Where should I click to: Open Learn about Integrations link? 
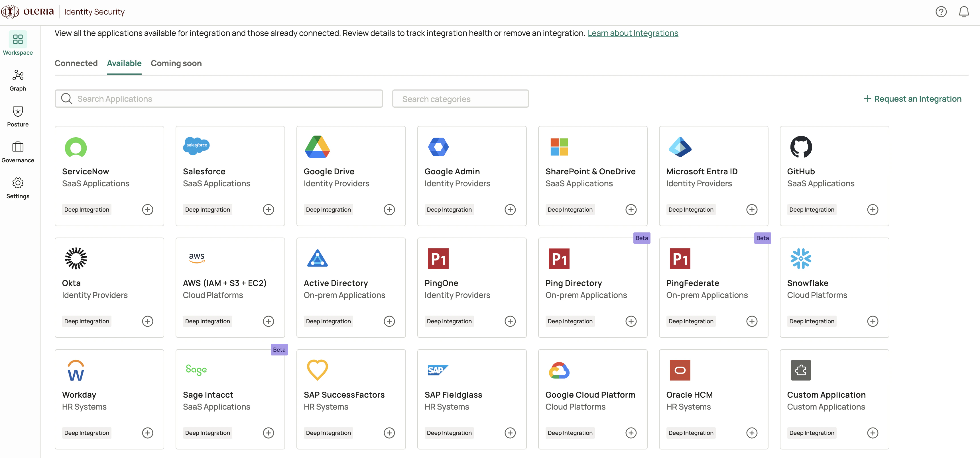(x=633, y=33)
